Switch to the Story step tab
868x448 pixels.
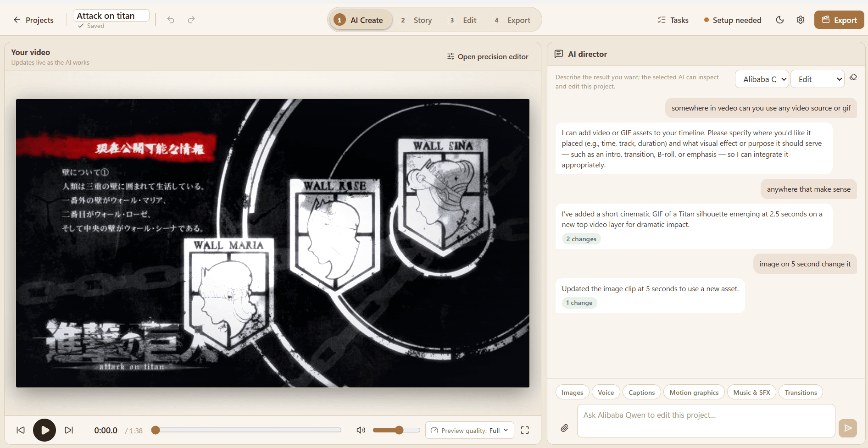[x=417, y=20]
